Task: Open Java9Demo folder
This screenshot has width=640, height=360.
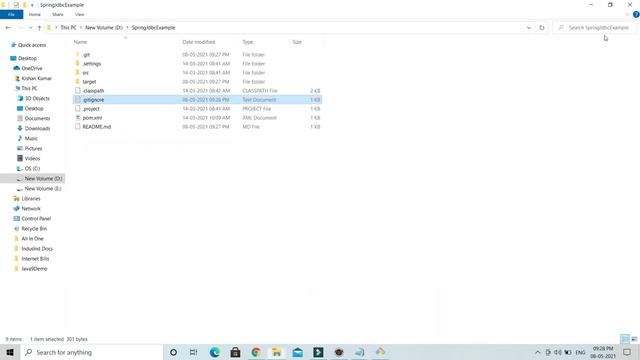Action: click(34, 269)
